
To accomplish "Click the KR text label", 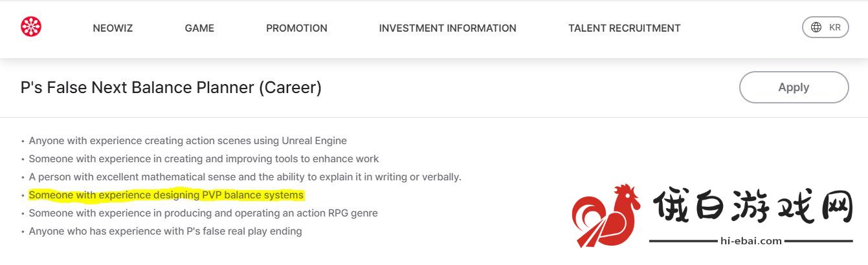I will [x=835, y=27].
